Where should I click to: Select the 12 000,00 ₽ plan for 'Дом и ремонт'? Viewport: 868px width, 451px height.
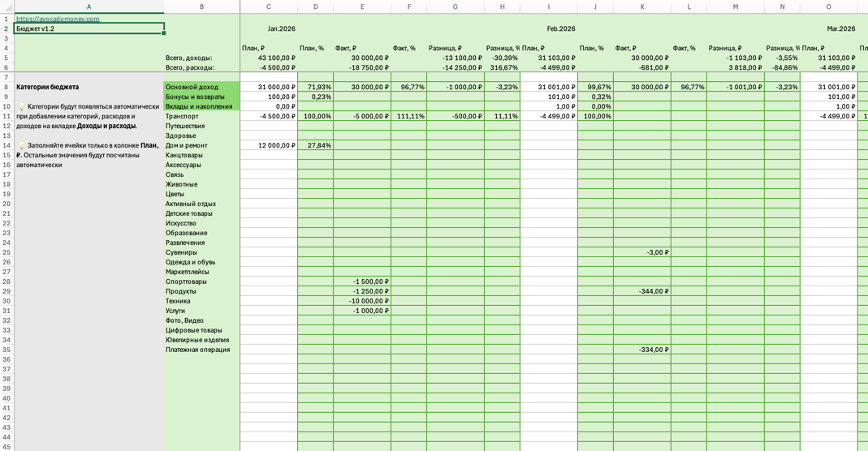click(x=269, y=145)
